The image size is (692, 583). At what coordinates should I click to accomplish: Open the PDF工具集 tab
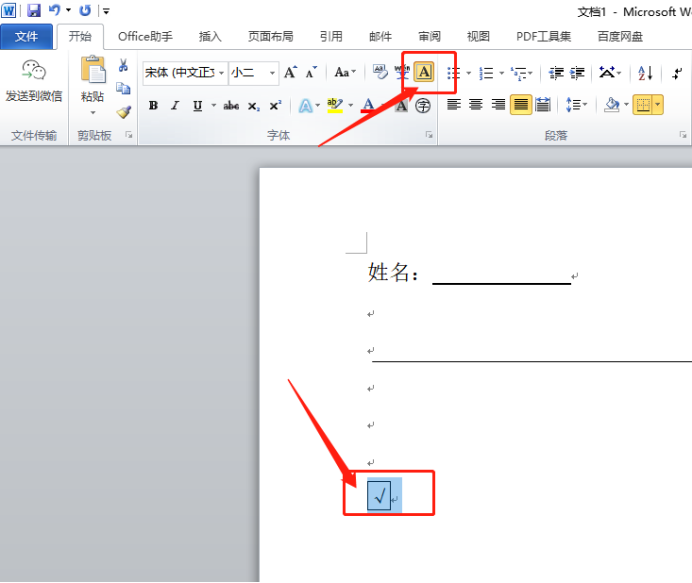[543, 37]
